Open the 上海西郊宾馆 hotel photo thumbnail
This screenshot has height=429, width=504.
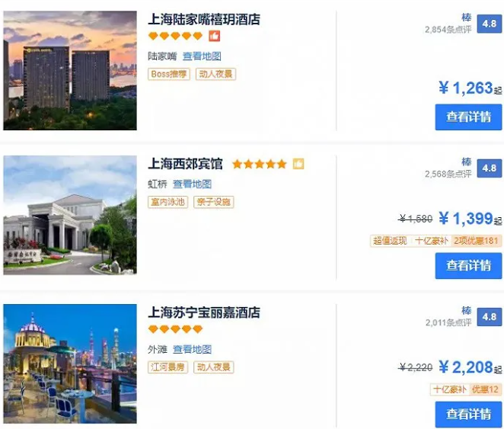(70, 215)
